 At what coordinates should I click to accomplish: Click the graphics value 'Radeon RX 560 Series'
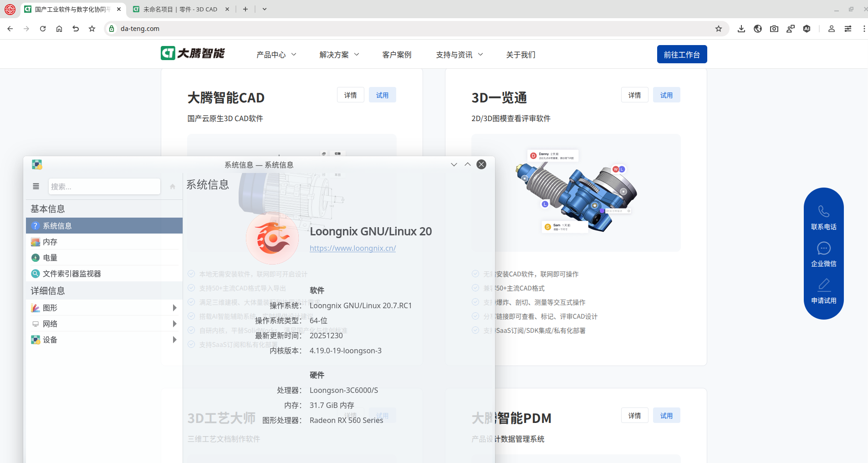[x=347, y=420]
